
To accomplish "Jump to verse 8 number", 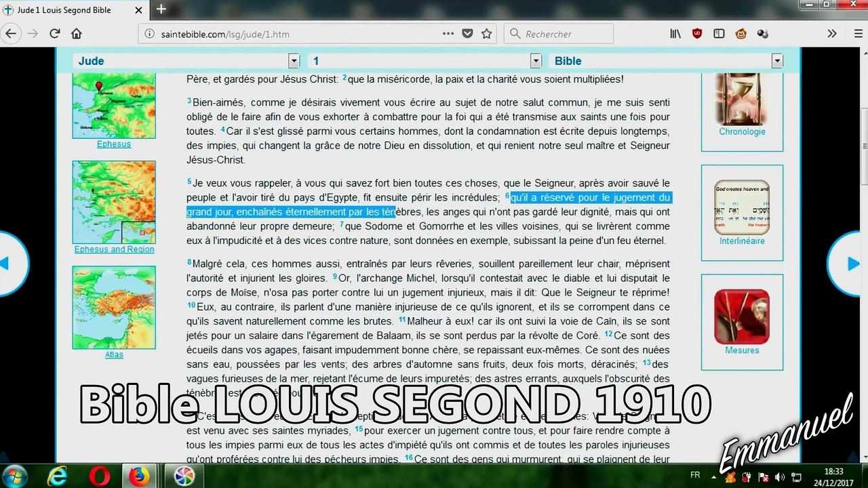I will click(189, 262).
